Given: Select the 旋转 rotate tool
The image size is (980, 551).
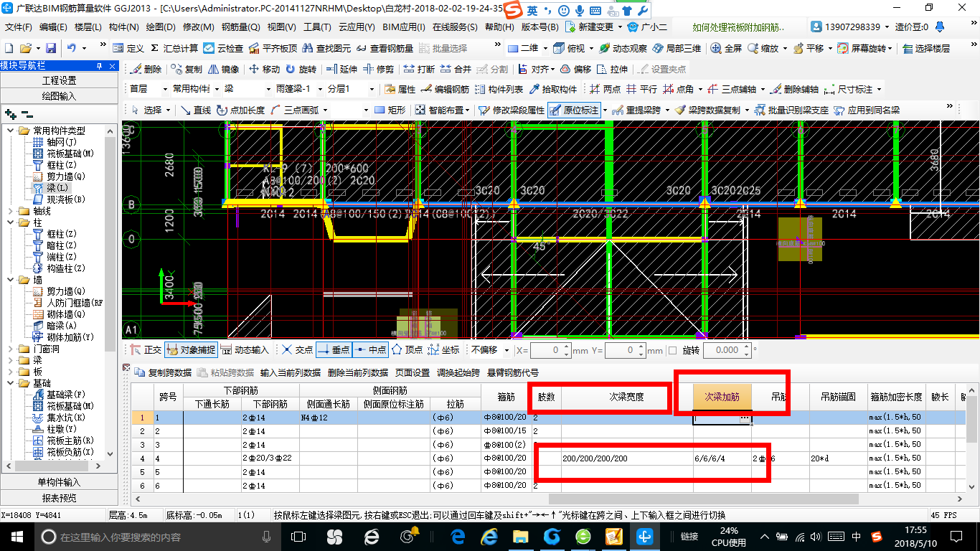Looking at the screenshot, I should coord(301,69).
